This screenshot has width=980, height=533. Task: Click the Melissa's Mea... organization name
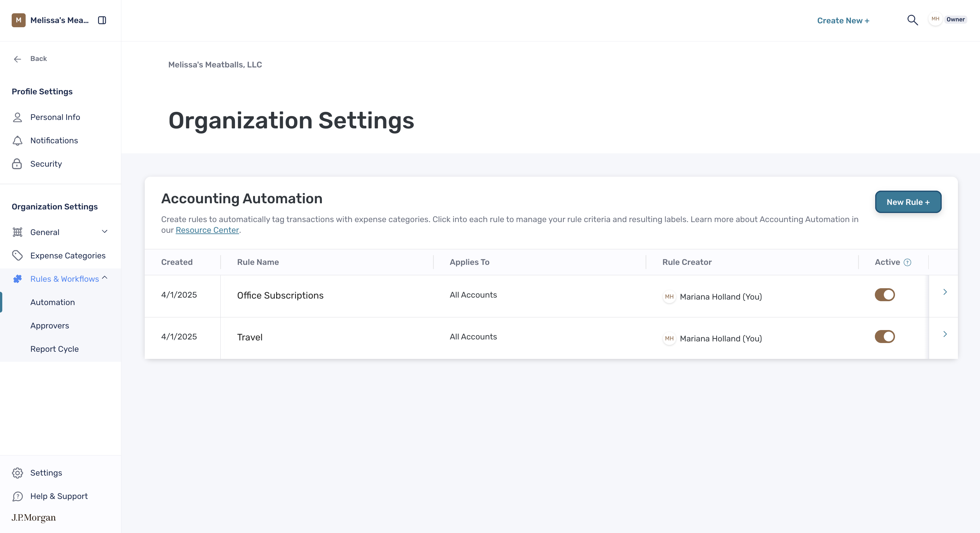pos(59,20)
